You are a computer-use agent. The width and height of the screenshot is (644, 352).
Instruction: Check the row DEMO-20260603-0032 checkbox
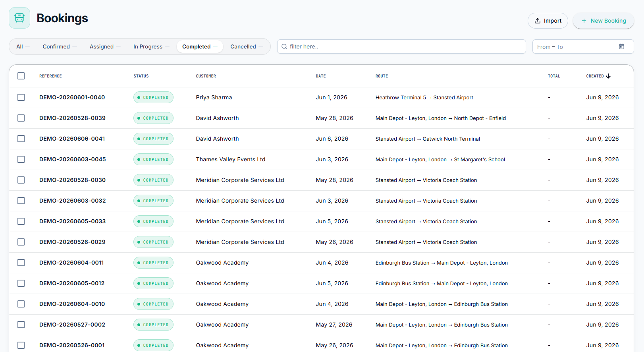coord(21,201)
